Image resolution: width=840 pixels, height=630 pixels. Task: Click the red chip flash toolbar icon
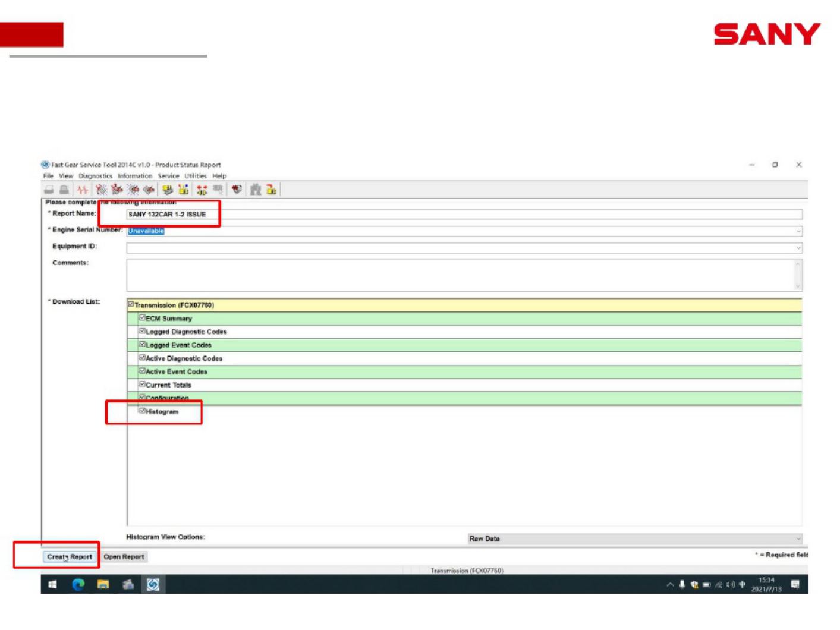coord(237,190)
